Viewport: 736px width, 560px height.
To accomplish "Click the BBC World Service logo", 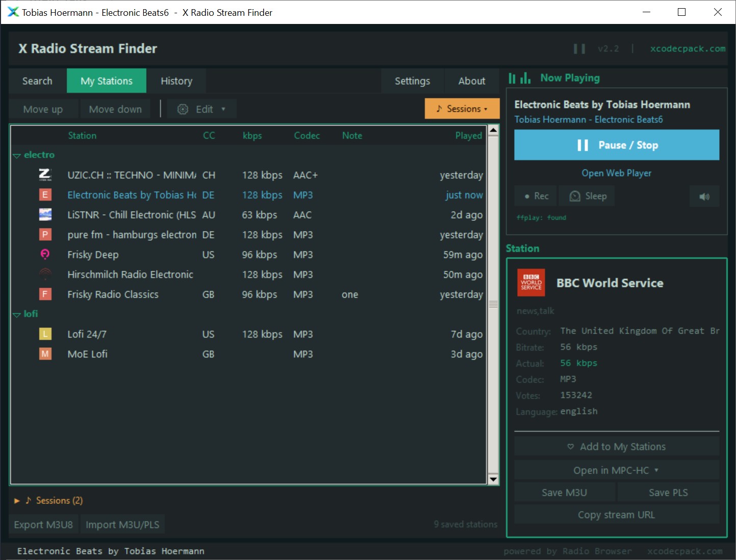I will (x=531, y=283).
